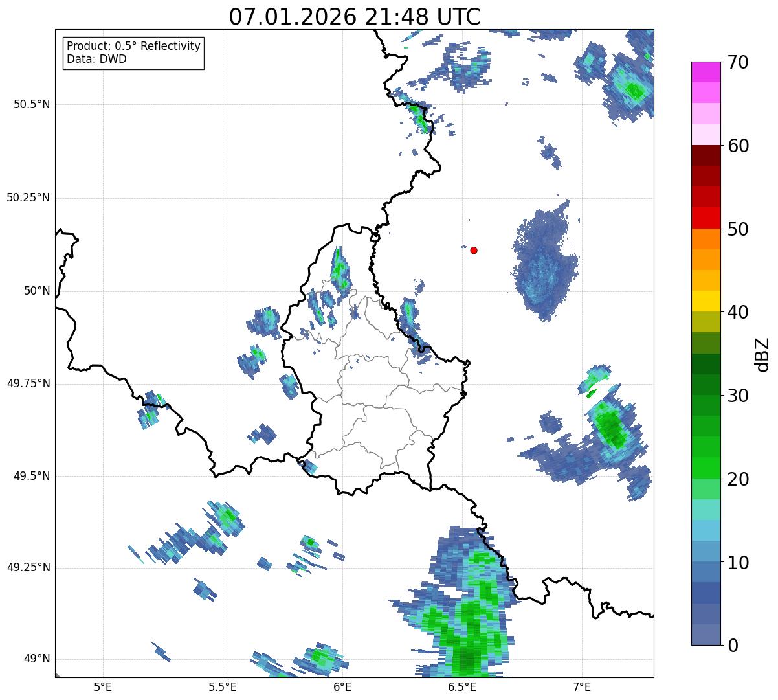The image size is (778, 700).
Task: Click the 50.25°N latitude label
Action: [28, 198]
